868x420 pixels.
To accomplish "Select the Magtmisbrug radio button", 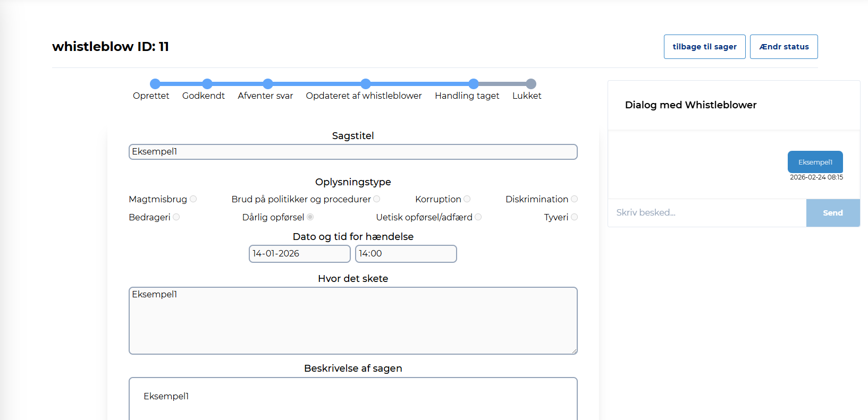I will (193, 199).
